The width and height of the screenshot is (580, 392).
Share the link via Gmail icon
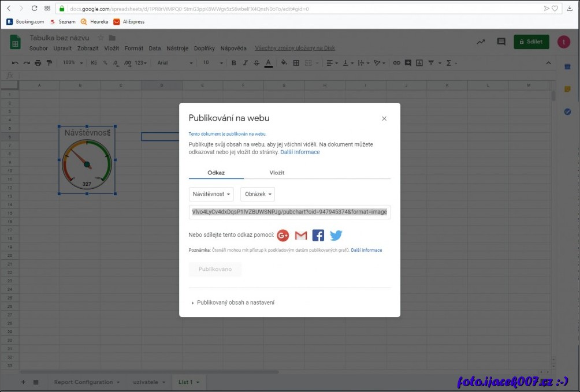point(301,235)
